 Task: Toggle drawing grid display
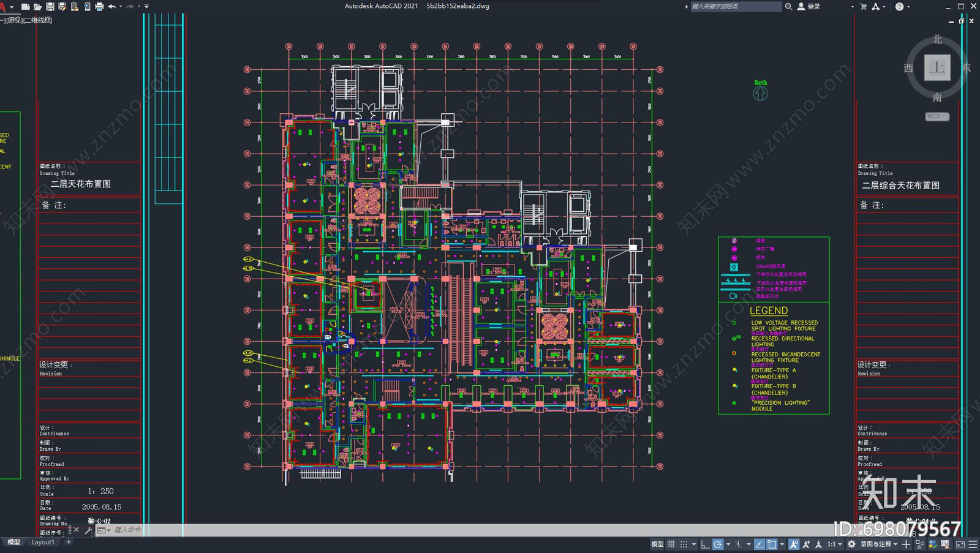point(671,544)
